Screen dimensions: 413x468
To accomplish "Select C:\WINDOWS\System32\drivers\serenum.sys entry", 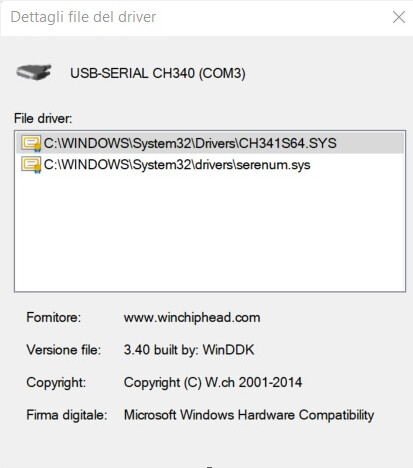I will click(210, 165).
